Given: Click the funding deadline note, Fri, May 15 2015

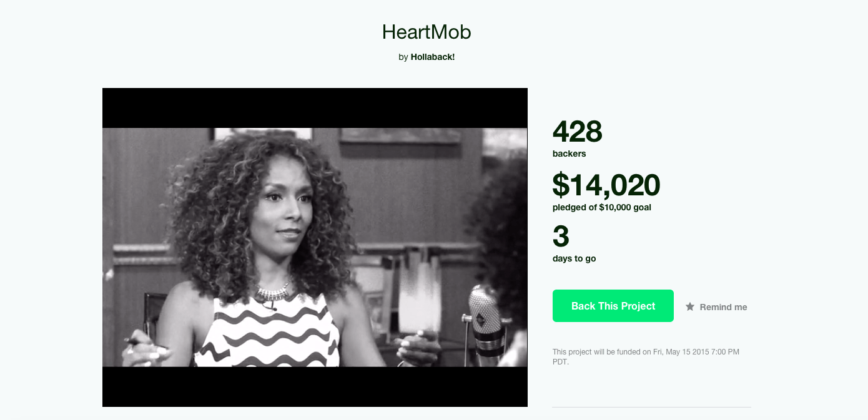Looking at the screenshot, I should 646,356.
